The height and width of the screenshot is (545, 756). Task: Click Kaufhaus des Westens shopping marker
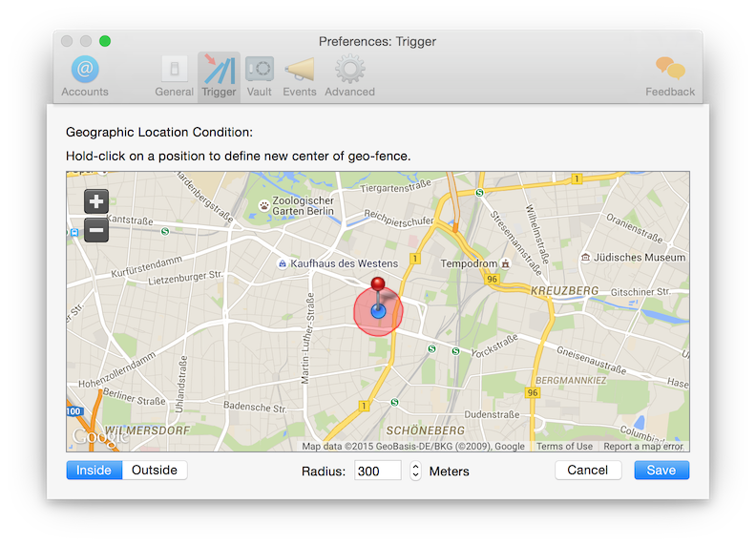click(283, 263)
